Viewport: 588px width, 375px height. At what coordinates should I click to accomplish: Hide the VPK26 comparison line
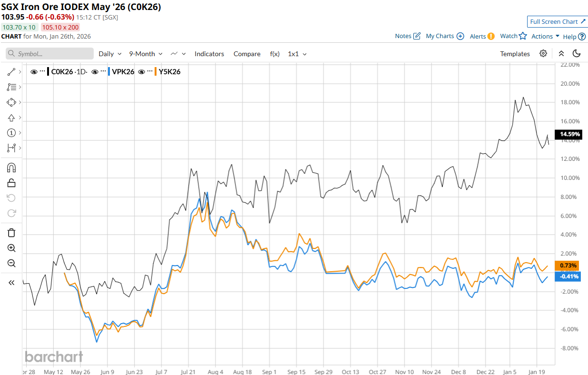coord(95,72)
